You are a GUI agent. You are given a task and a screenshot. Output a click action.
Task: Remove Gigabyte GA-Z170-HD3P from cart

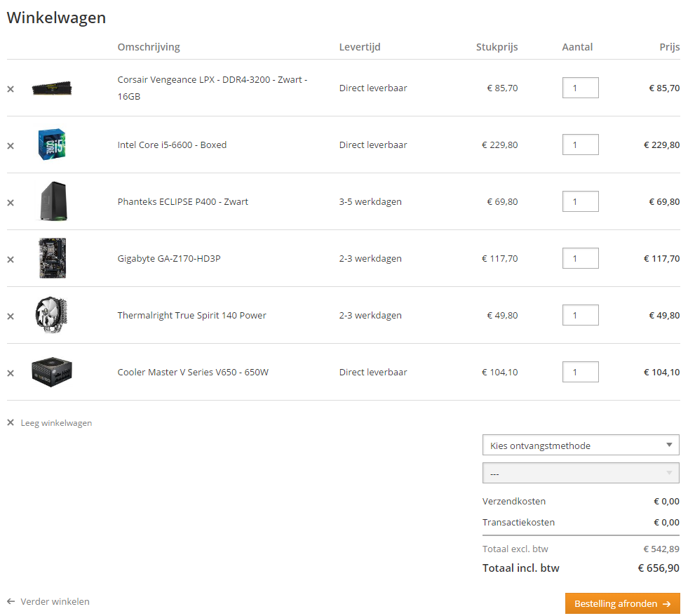click(x=11, y=260)
